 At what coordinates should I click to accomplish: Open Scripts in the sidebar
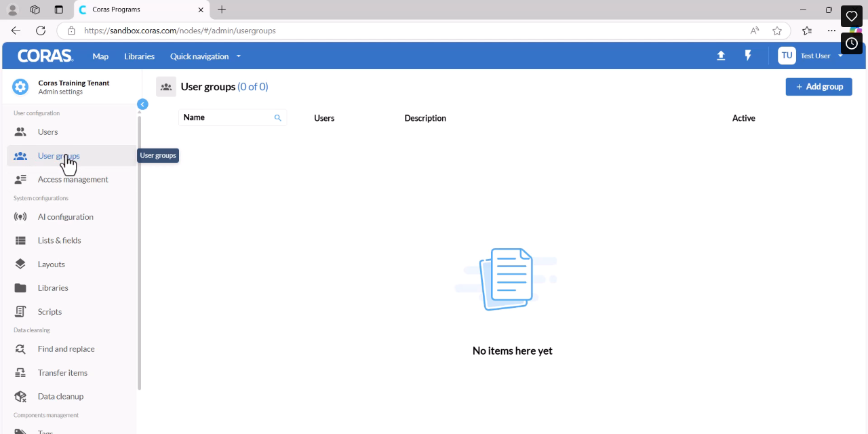coord(50,312)
